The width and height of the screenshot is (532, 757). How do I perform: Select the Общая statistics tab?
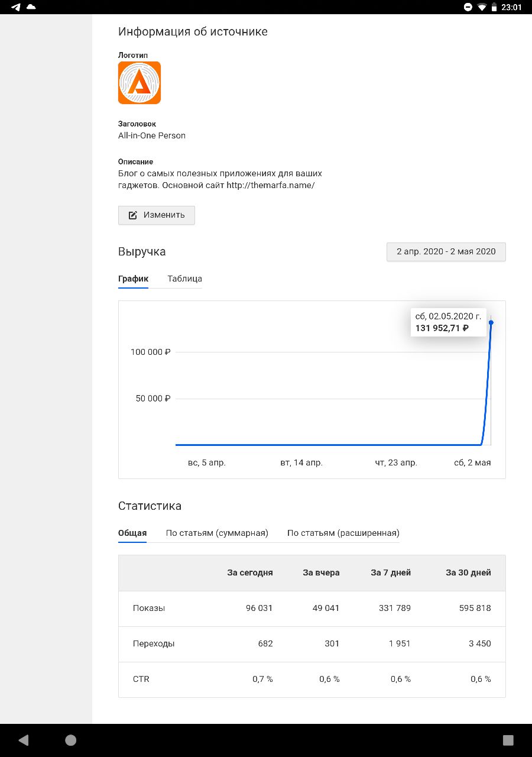click(x=132, y=533)
